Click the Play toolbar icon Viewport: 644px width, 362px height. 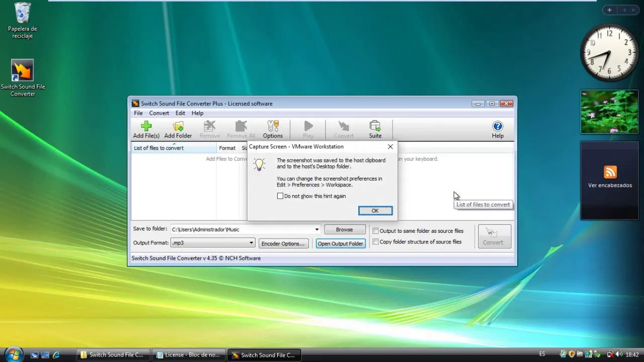click(x=308, y=129)
